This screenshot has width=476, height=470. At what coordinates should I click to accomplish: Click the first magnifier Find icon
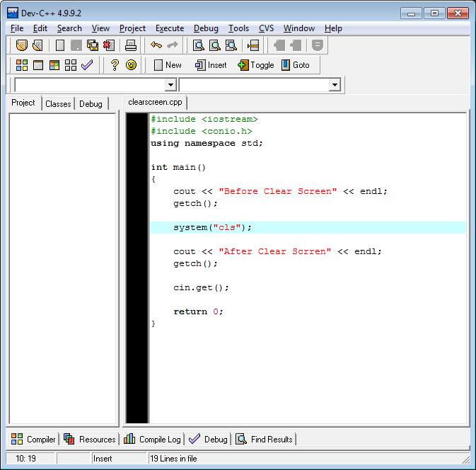199,45
